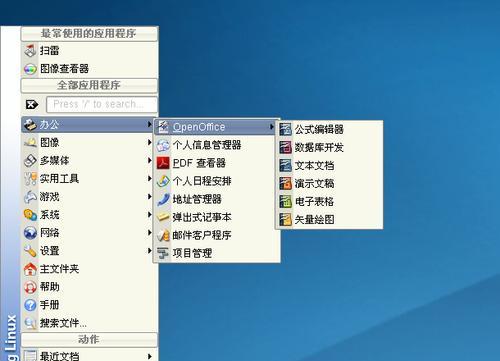Screen dimensions: 500x361
Task: Click the 全部应用程序 section header
Action: pyautogui.click(x=89, y=85)
